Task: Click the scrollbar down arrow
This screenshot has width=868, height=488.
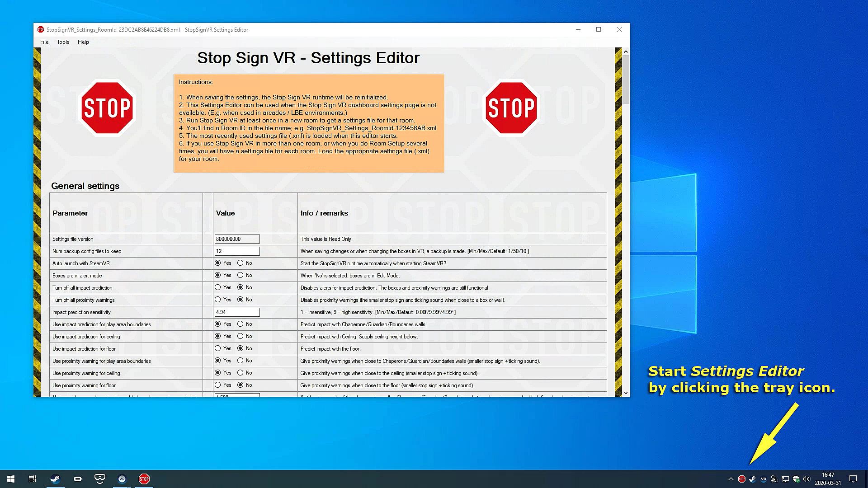Action: [626, 393]
